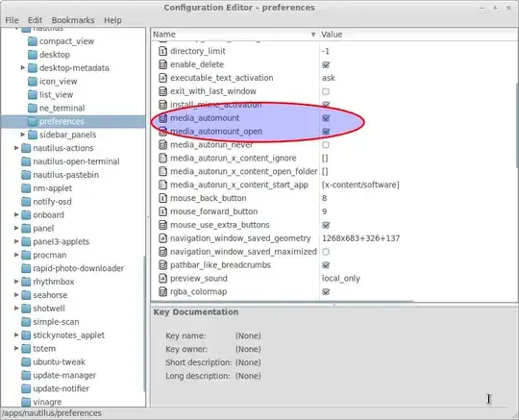Click the left tree pane vertical scrollbar
This screenshot has height=420, width=519.
click(x=144, y=324)
